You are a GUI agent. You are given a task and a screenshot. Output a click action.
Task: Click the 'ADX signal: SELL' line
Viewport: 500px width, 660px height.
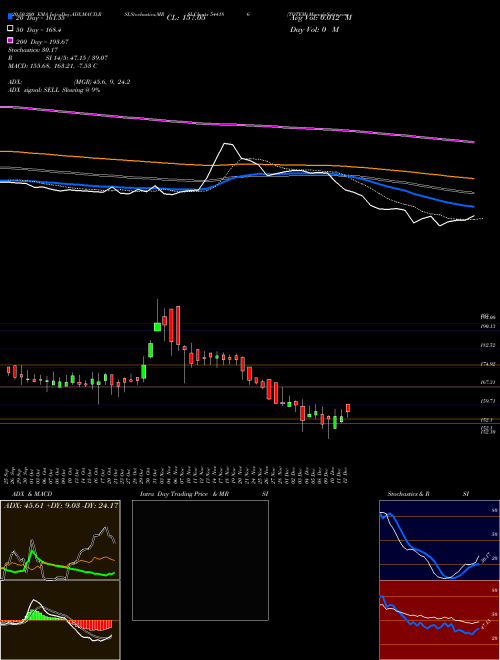click(x=54, y=90)
